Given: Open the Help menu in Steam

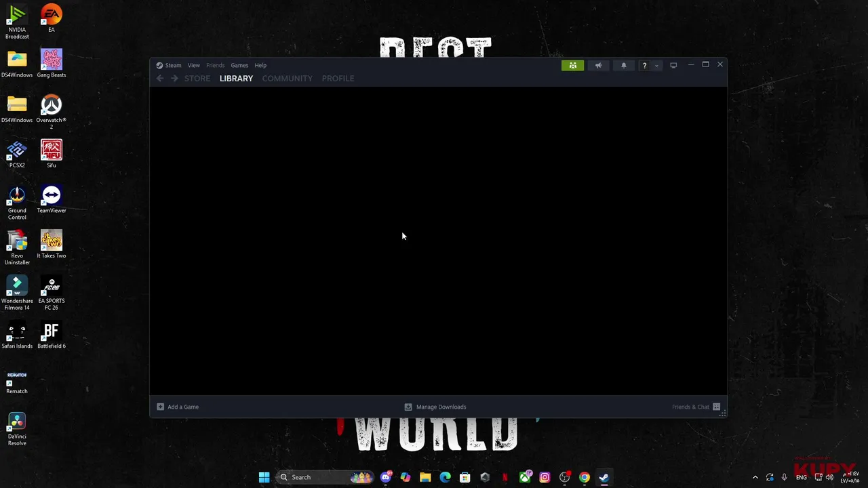Looking at the screenshot, I should [260, 65].
